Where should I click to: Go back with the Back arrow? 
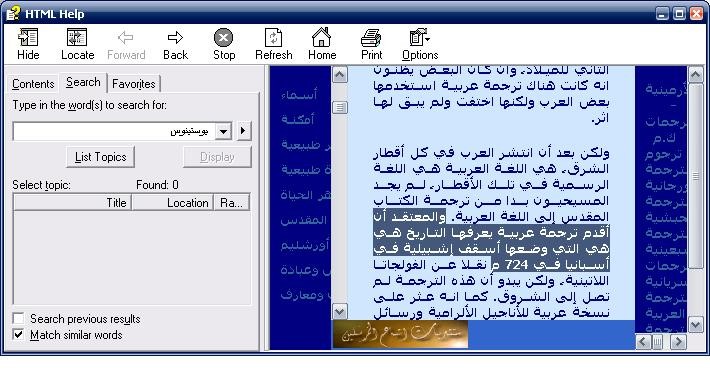coord(175,38)
